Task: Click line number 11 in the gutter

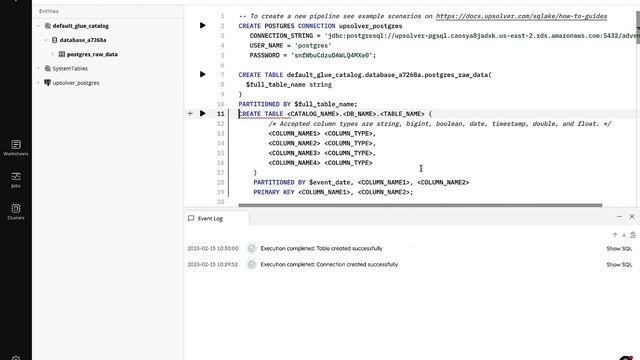Action: click(220, 114)
